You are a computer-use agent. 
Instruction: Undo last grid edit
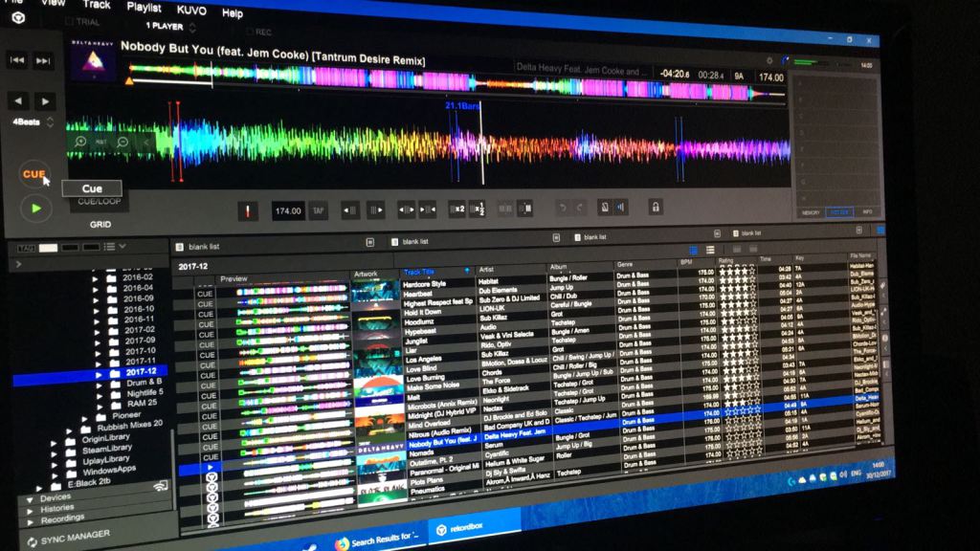[x=563, y=208]
